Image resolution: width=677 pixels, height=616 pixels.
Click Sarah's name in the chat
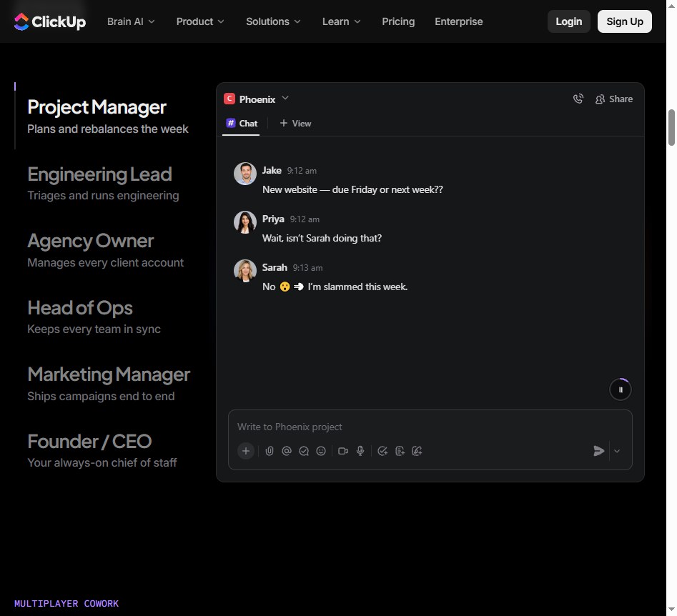pyautogui.click(x=275, y=268)
